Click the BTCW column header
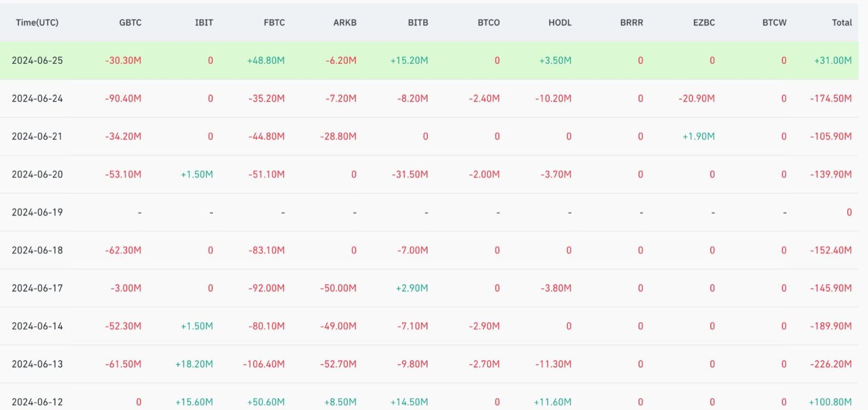 coord(774,22)
